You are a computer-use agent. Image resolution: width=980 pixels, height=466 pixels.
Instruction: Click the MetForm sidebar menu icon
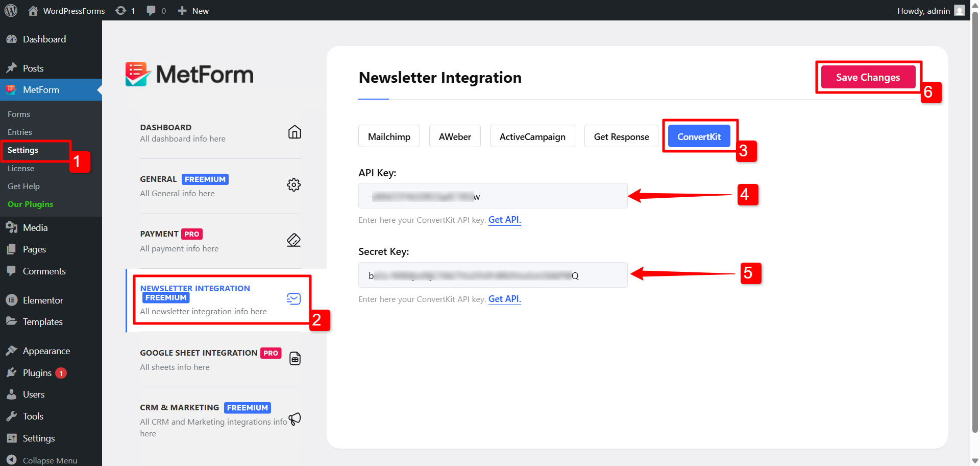(11, 90)
